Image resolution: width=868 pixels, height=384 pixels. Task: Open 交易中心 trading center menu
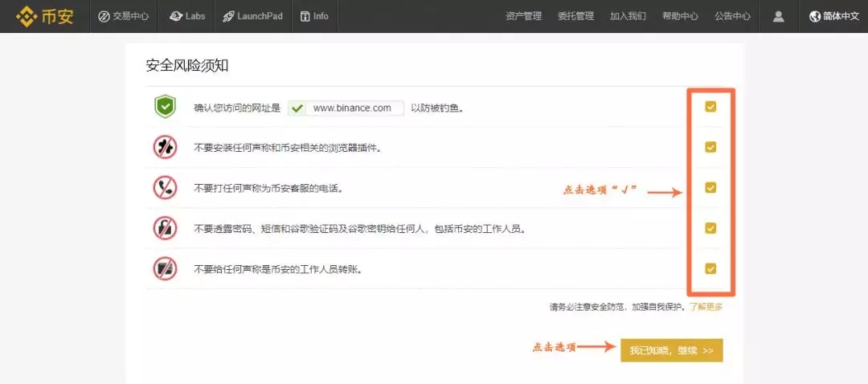(x=124, y=16)
